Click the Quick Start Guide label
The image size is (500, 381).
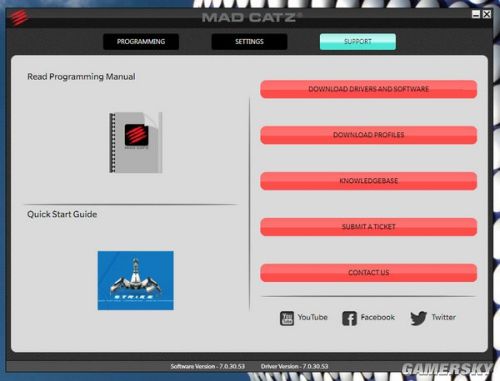coord(62,214)
